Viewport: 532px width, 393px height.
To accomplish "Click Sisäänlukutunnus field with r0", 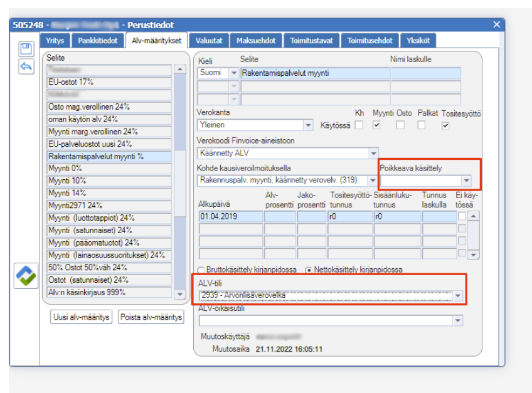I will pyautogui.click(x=397, y=216).
